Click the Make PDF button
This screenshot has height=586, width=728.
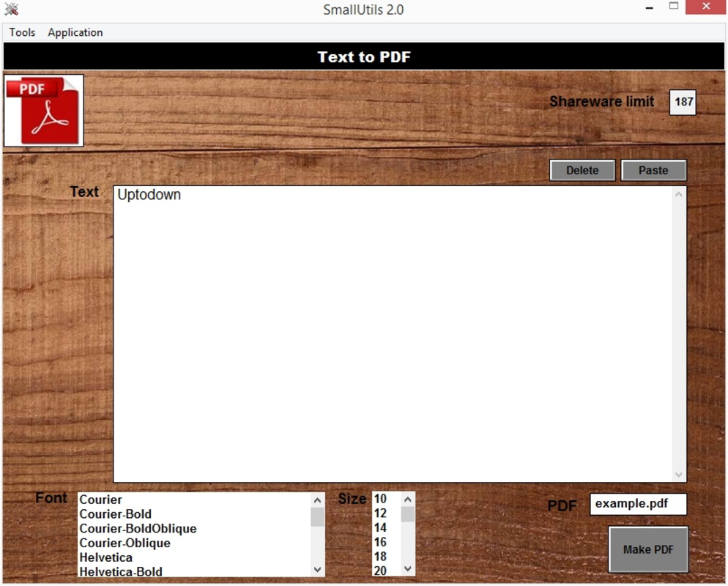coord(648,549)
